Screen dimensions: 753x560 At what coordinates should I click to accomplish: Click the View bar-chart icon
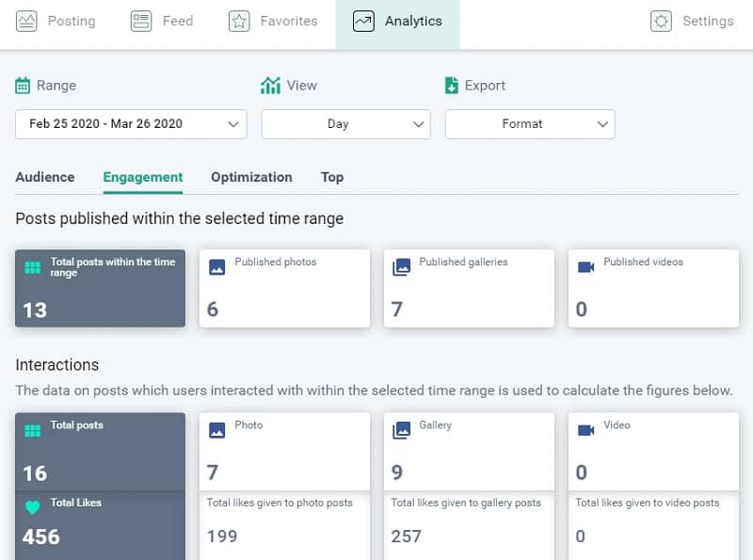pyautogui.click(x=270, y=85)
